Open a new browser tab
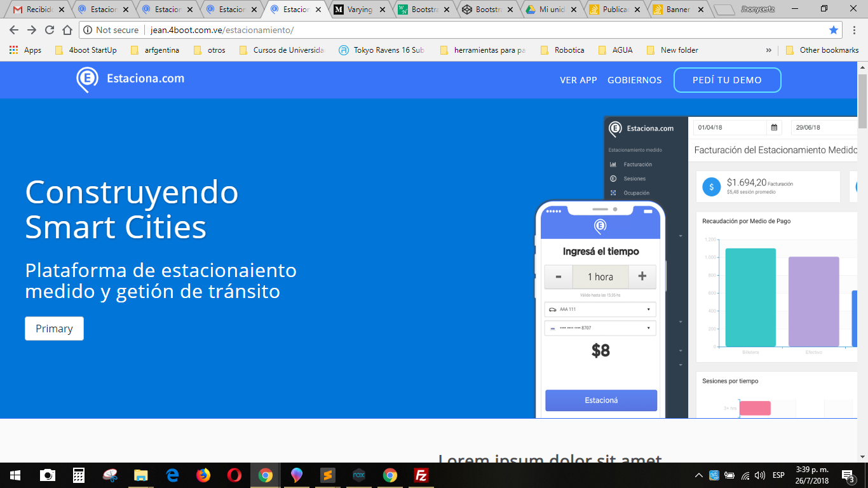 tap(724, 10)
